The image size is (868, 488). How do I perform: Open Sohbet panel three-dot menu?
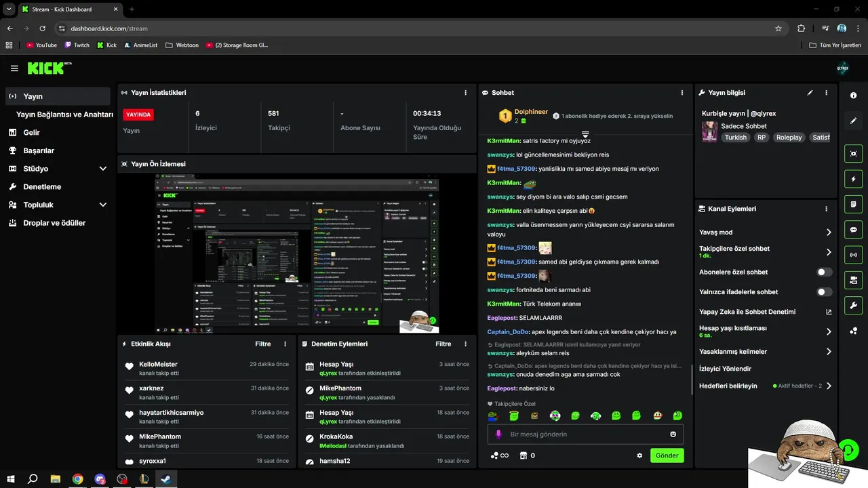click(682, 93)
